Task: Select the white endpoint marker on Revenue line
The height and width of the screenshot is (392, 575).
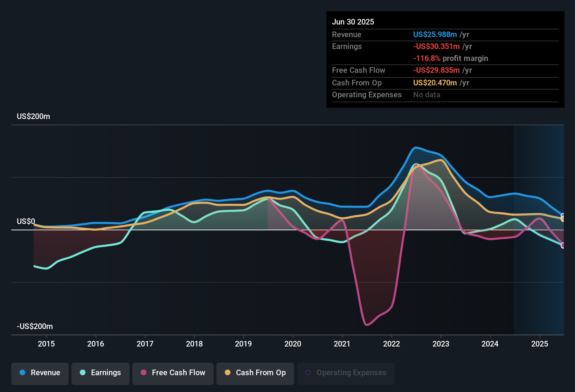Action: click(x=563, y=215)
